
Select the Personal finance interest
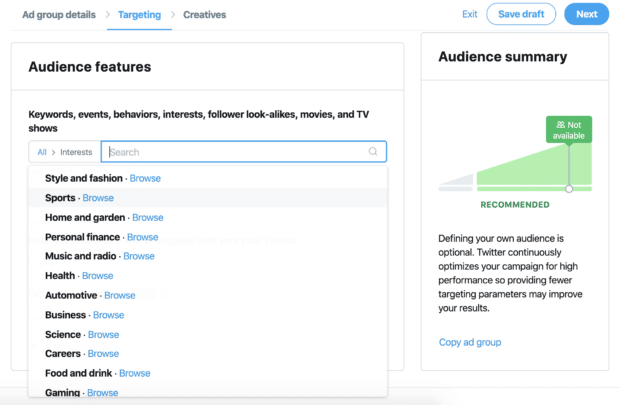tap(83, 237)
